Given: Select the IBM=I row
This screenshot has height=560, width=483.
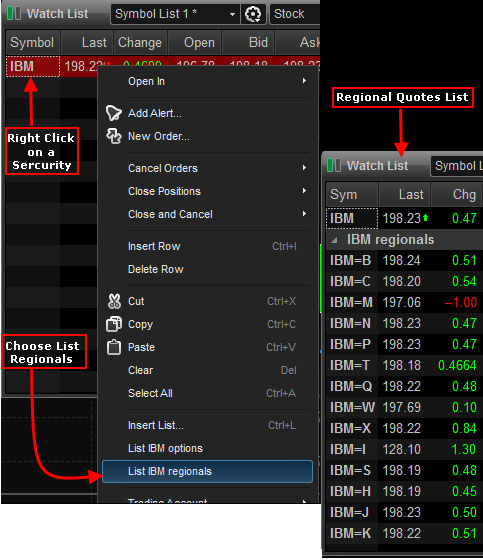Looking at the screenshot, I should click(x=404, y=449).
